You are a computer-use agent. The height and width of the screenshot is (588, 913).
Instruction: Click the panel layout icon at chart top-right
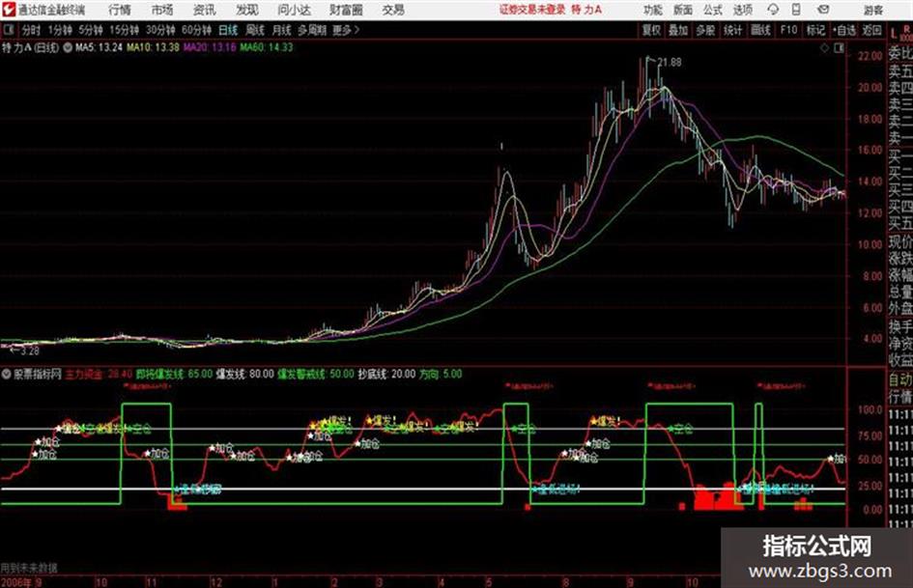coord(839,48)
